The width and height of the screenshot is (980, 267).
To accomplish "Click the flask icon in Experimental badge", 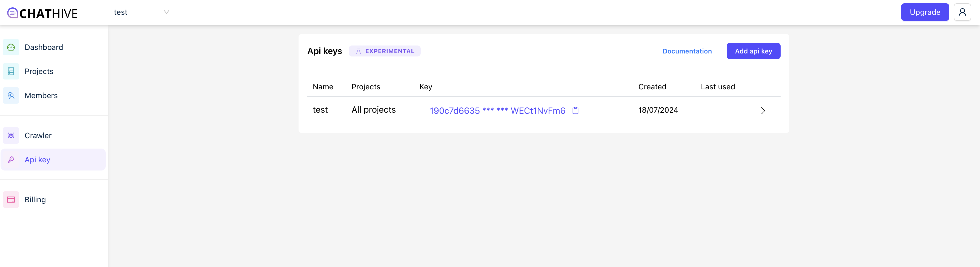I will tap(358, 51).
